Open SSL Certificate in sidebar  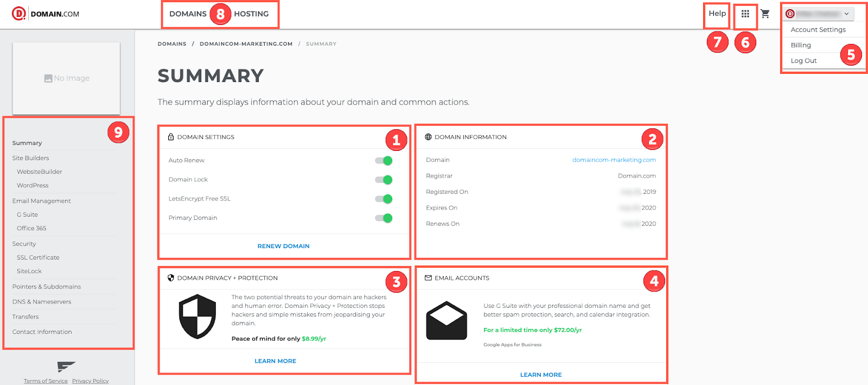(38, 257)
